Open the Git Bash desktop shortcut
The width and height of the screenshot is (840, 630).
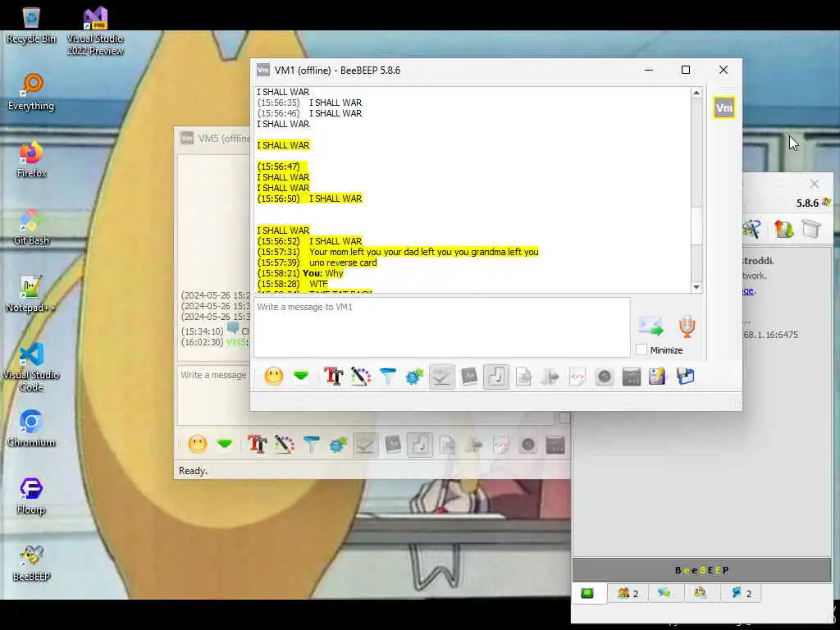click(31, 226)
